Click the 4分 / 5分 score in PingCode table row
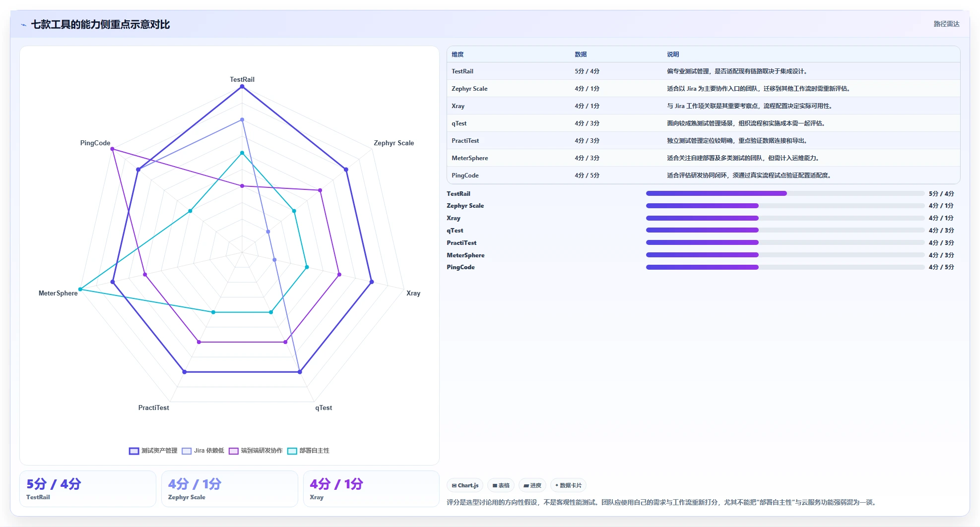The height and width of the screenshot is (527, 980). pyautogui.click(x=587, y=176)
